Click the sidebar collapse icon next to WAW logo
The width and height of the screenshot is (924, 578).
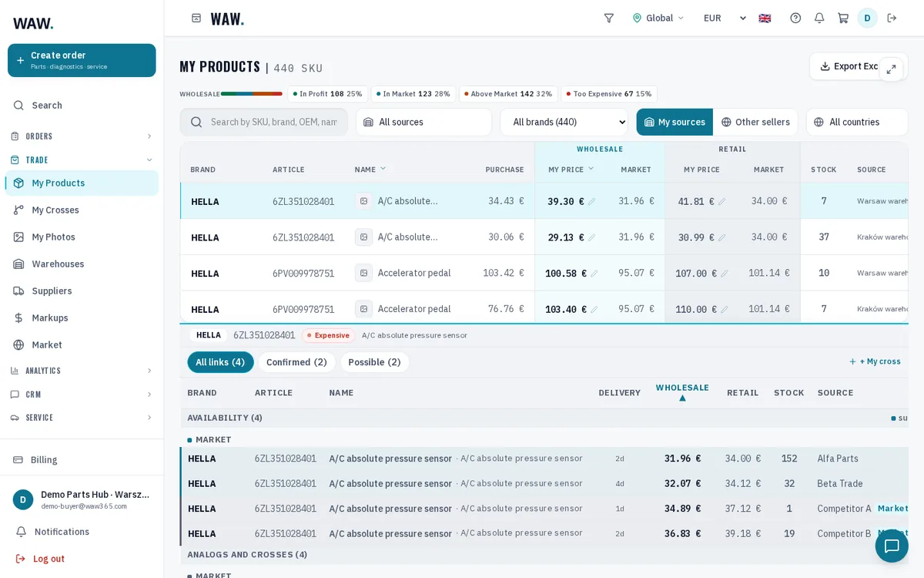196,18
